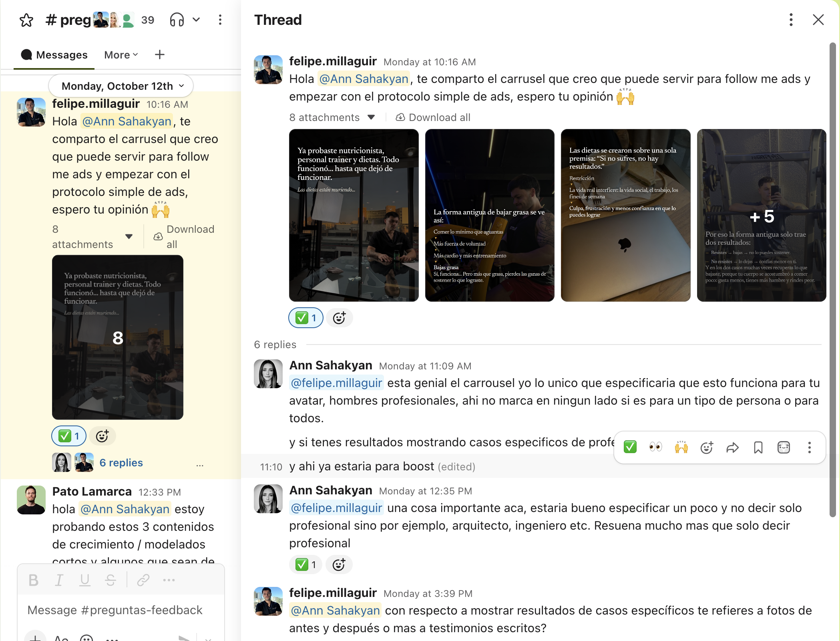Save message for later with bookmark icon
Screen dimensions: 840x641
(758, 447)
